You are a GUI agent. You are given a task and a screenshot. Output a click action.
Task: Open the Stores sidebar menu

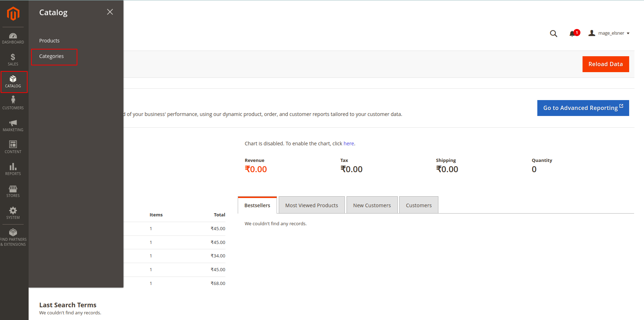[13, 191]
